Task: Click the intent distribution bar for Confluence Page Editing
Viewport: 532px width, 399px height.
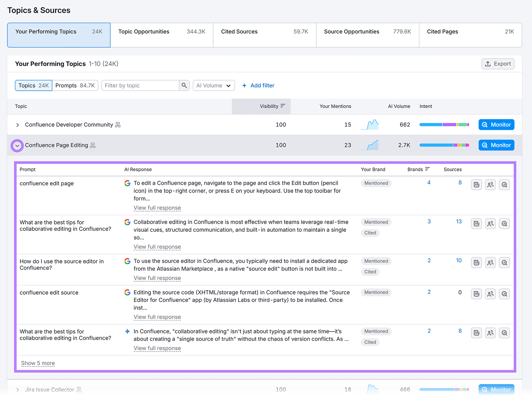Action: pyautogui.click(x=444, y=145)
